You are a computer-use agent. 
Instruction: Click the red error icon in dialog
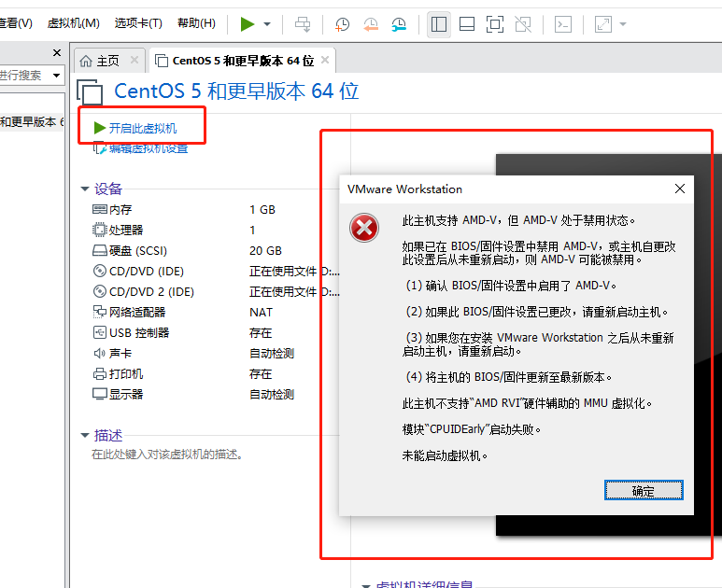tap(364, 228)
